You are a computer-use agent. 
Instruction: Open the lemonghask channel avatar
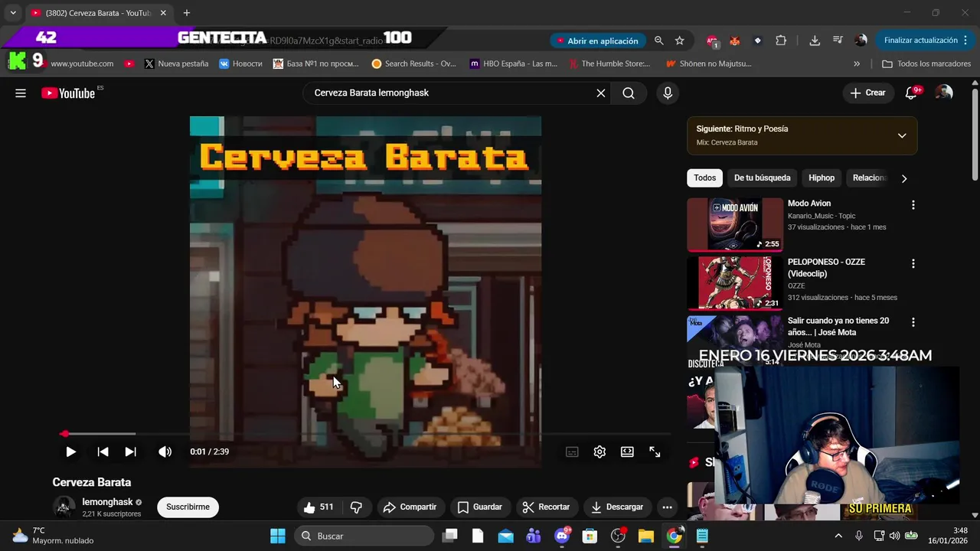coord(64,507)
